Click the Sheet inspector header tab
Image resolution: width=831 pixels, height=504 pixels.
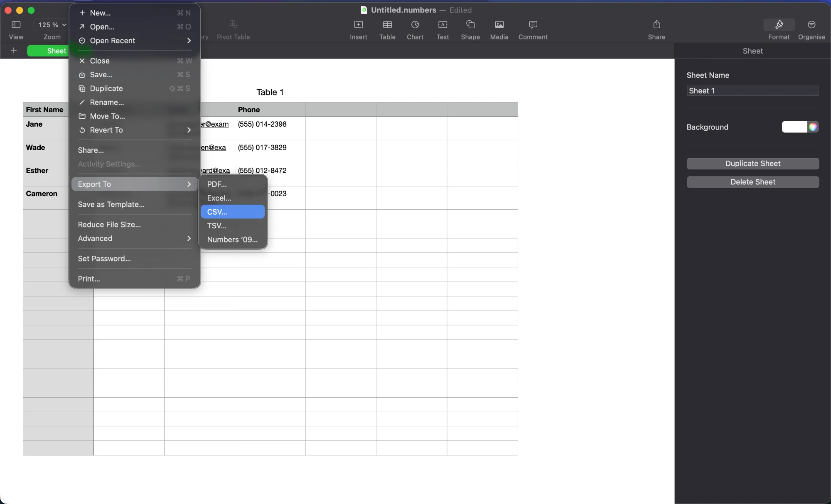(752, 51)
